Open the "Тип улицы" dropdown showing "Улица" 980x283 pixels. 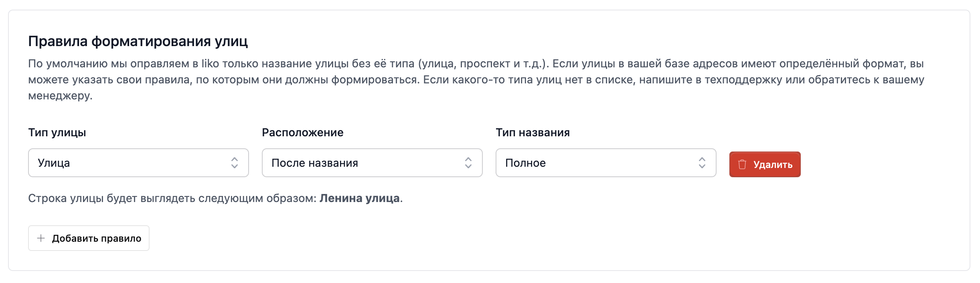[132, 163]
